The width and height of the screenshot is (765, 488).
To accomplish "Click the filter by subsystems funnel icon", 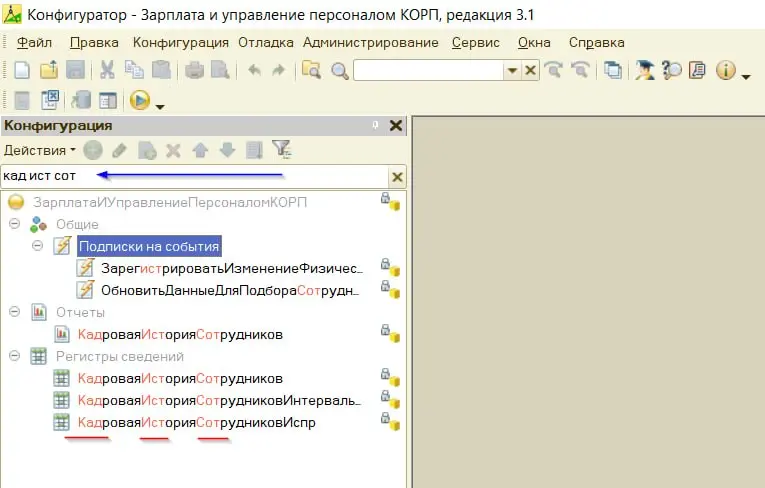I will click(282, 150).
